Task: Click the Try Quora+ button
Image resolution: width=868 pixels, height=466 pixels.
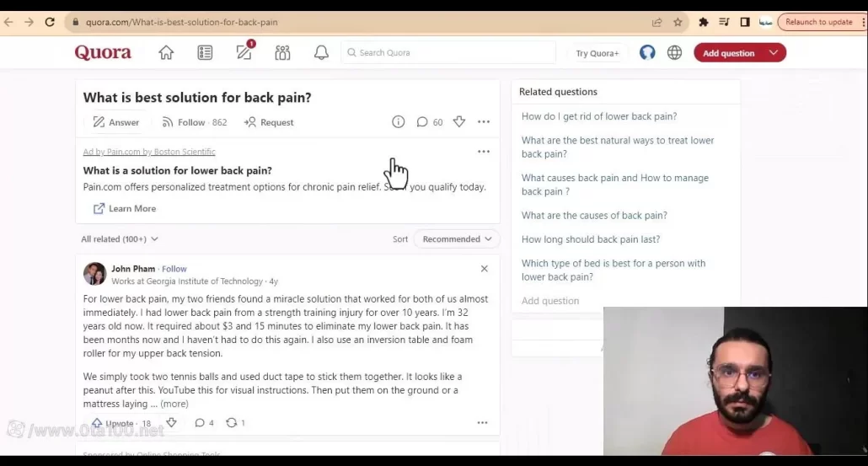Action: pyautogui.click(x=597, y=53)
